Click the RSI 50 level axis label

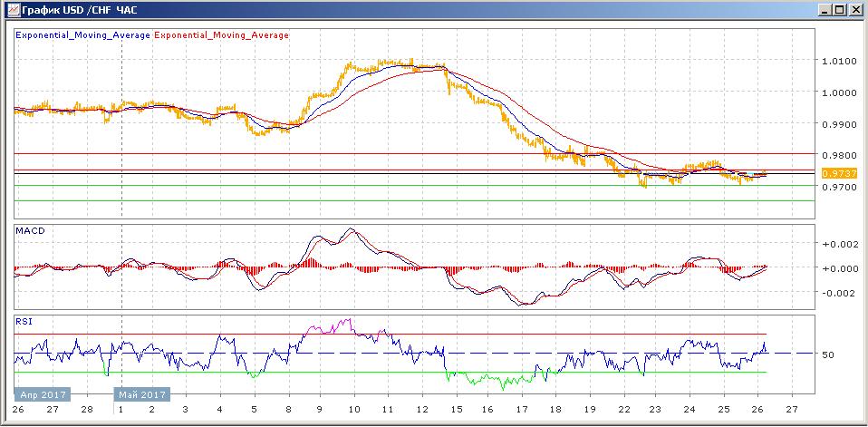click(x=827, y=354)
